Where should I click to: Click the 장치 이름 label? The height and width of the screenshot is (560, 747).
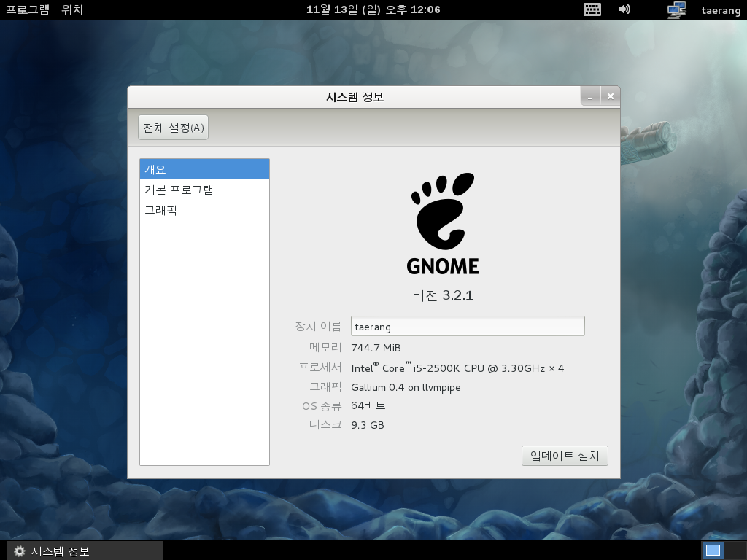click(318, 326)
